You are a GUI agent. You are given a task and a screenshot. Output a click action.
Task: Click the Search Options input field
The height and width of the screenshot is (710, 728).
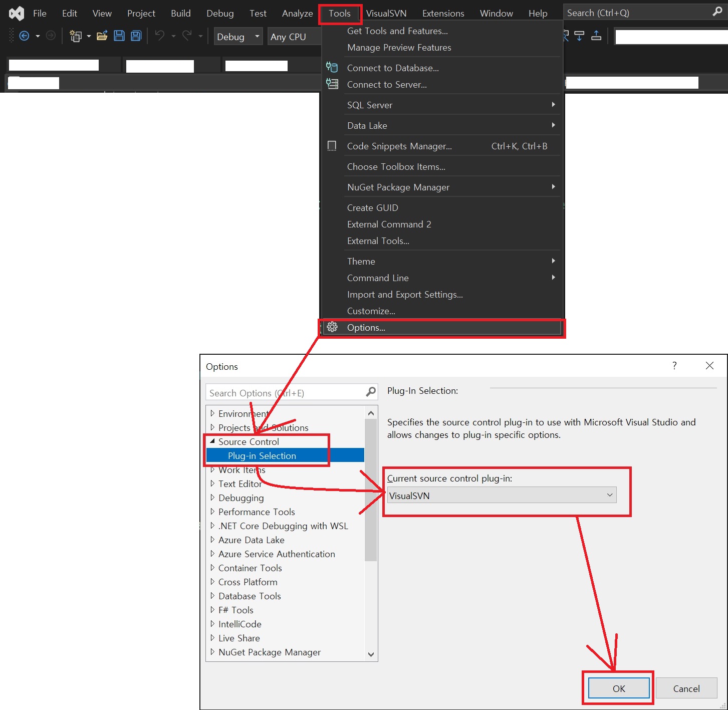pos(286,392)
